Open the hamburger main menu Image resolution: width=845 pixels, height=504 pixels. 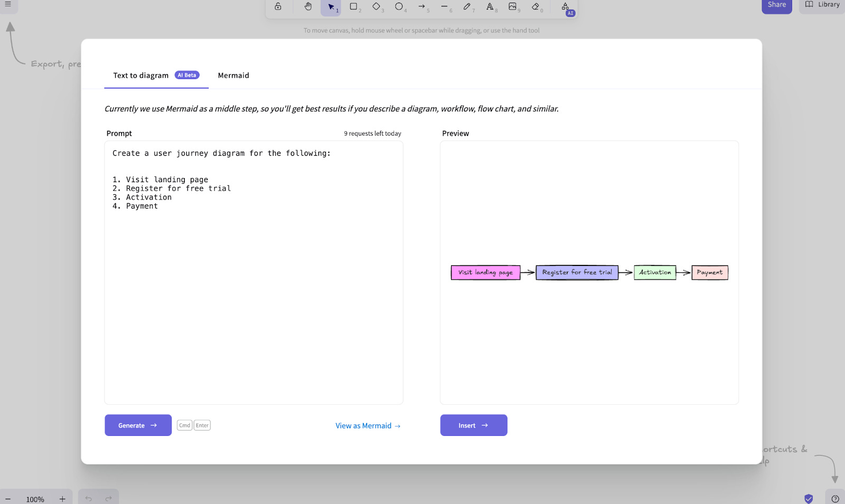pyautogui.click(x=8, y=4)
